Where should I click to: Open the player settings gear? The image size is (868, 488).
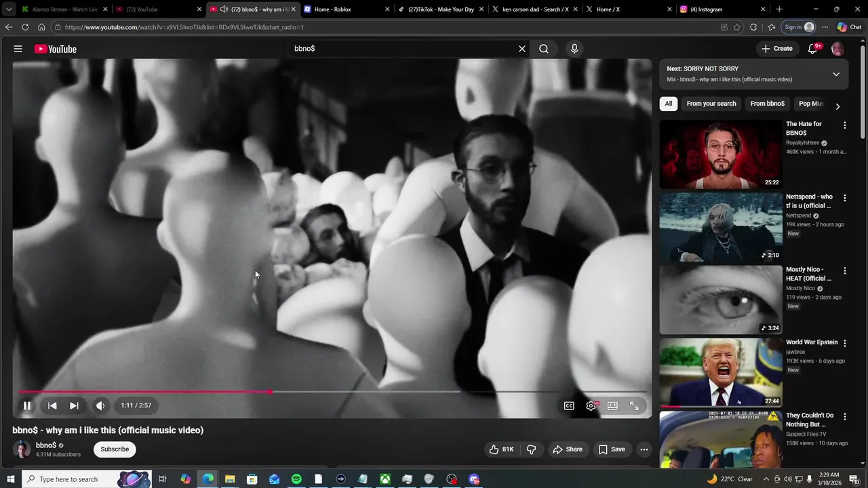click(591, 405)
